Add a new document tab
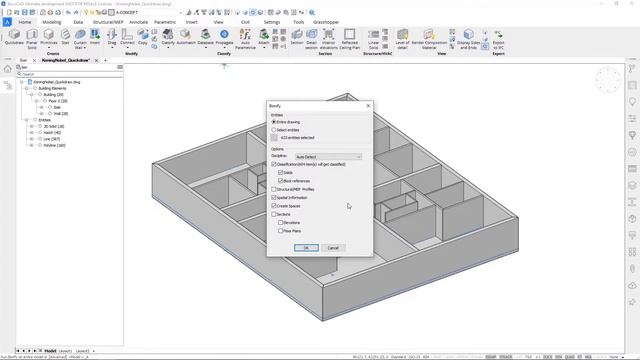 (105, 60)
